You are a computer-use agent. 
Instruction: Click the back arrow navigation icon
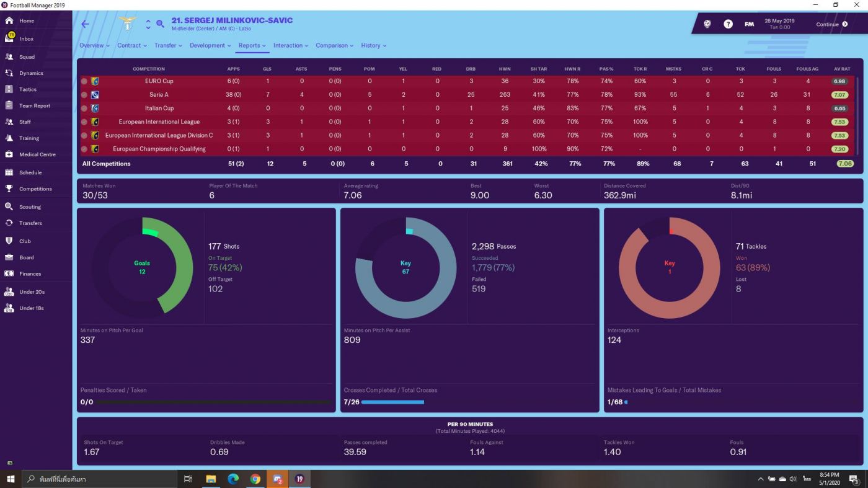coord(85,24)
